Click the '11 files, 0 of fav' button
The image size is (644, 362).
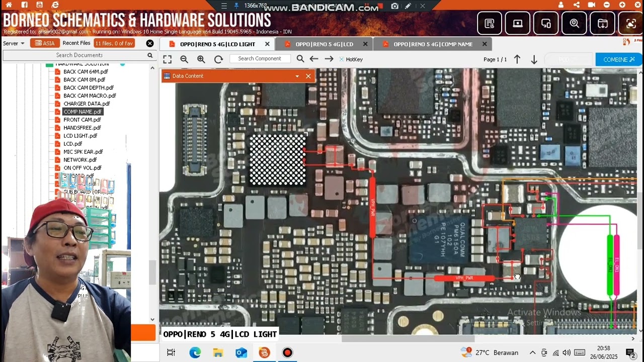coord(114,43)
